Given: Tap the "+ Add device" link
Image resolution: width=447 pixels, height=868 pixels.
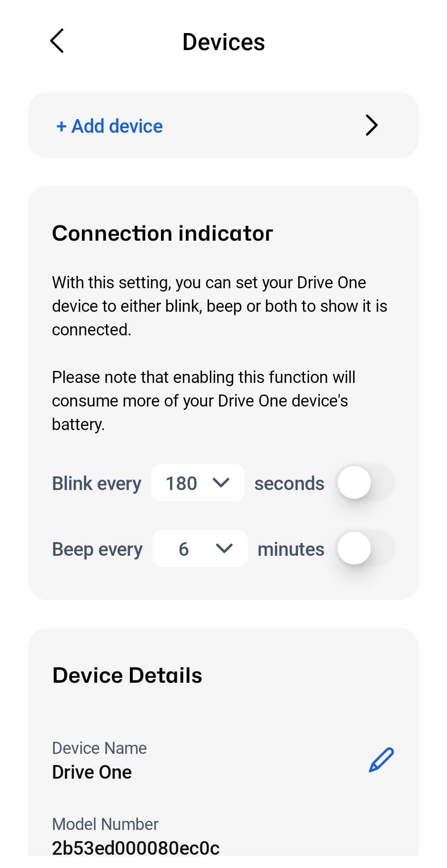Looking at the screenshot, I should click(x=110, y=126).
